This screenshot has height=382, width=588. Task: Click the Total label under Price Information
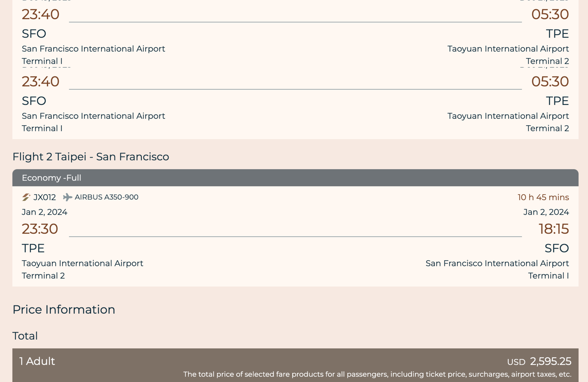pyautogui.click(x=25, y=336)
